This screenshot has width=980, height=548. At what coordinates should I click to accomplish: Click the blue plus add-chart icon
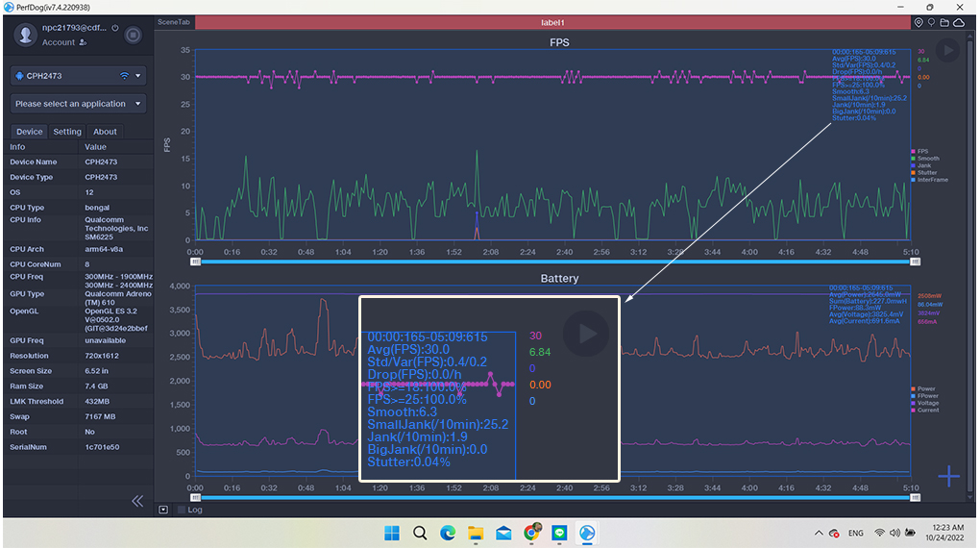(x=948, y=476)
